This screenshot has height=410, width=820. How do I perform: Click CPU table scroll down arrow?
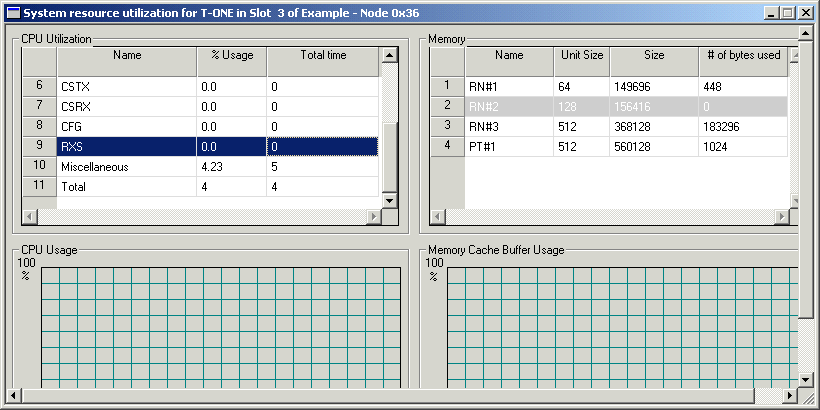[x=389, y=200]
